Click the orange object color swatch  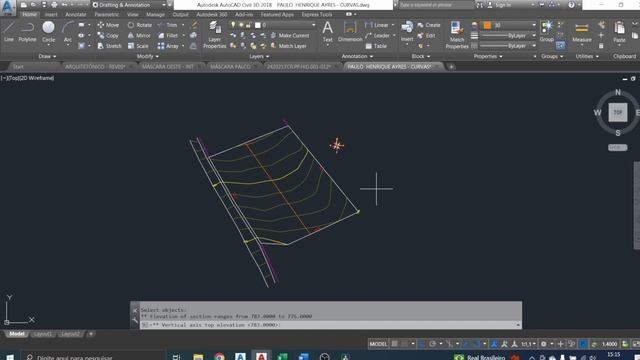487,25
